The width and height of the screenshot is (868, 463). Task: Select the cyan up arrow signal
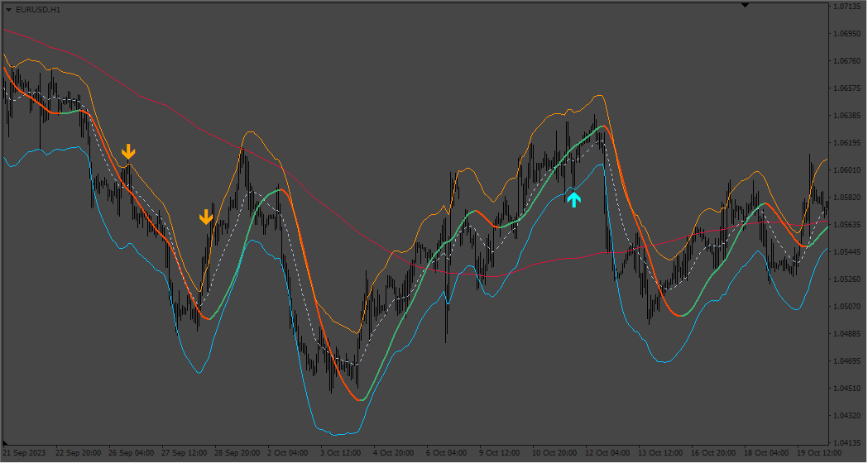pos(574,199)
